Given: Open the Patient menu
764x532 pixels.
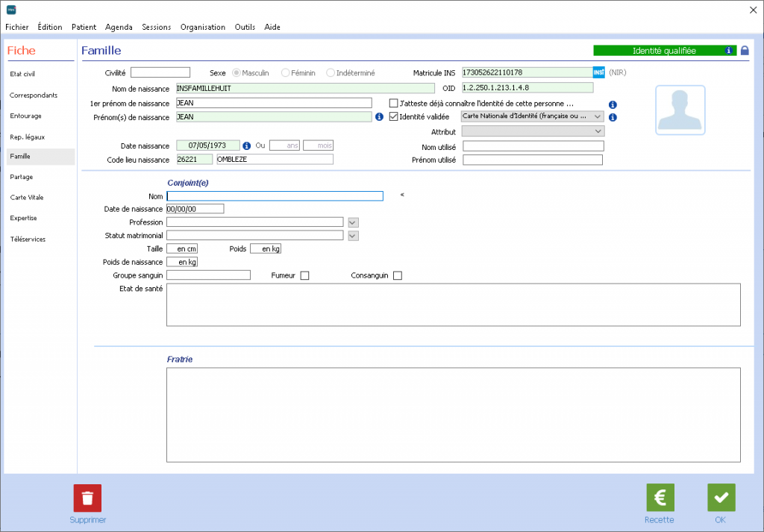Looking at the screenshot, I should coord(84,28).
